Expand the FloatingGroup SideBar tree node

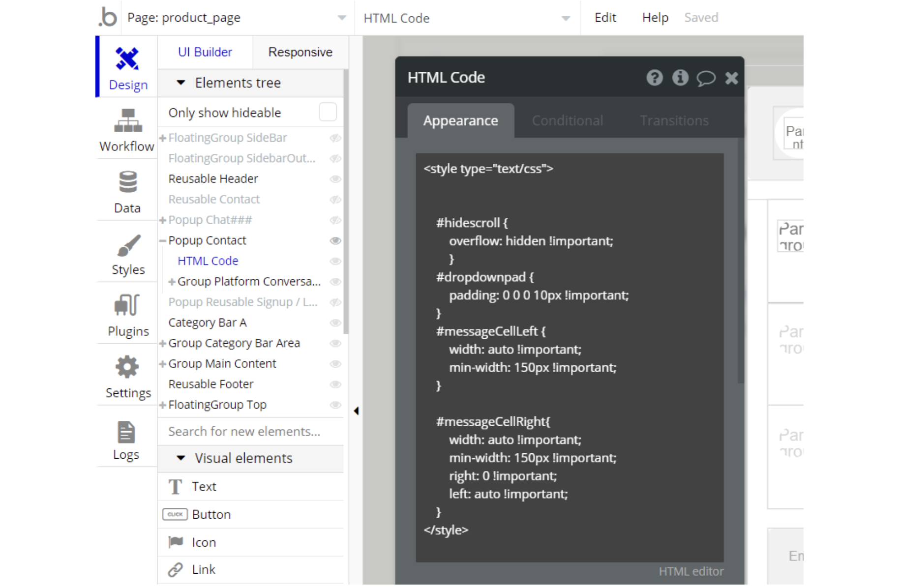(163, 138)
